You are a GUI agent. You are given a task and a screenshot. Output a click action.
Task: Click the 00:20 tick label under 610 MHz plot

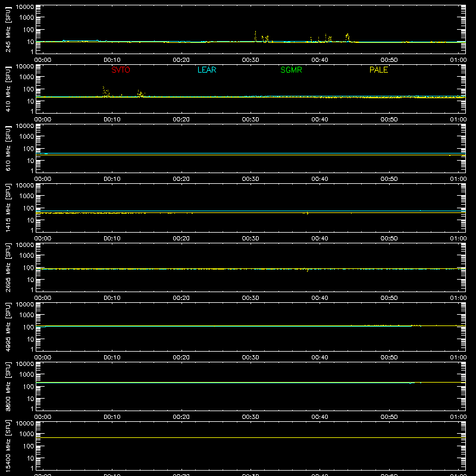181,179
